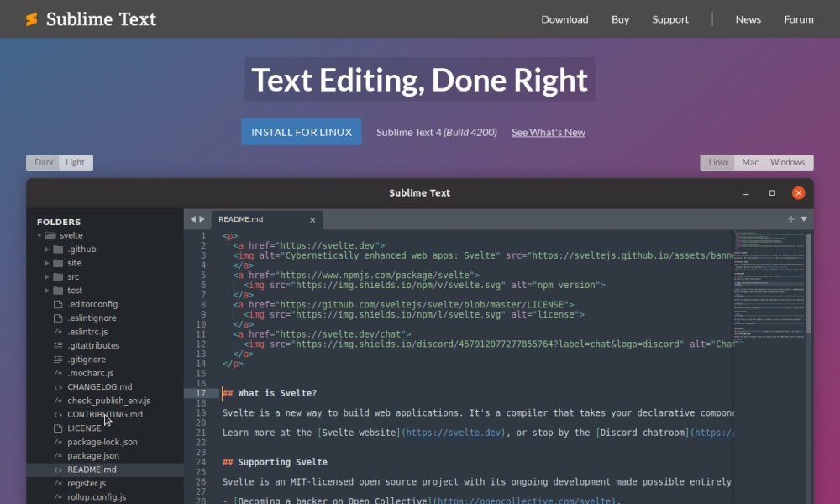Add a new tab with plus icon
Screen dimensions: 840x504
(790, 219)
